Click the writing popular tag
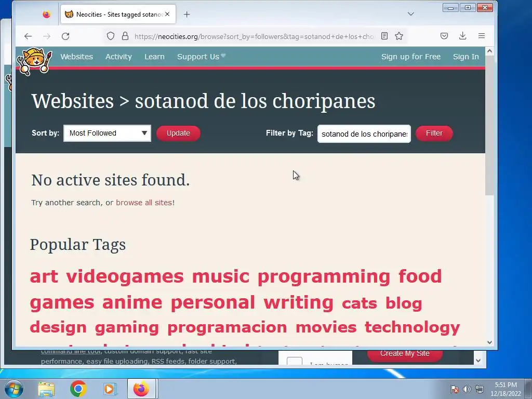Screen dimensions: 532x399 [299, 302]
